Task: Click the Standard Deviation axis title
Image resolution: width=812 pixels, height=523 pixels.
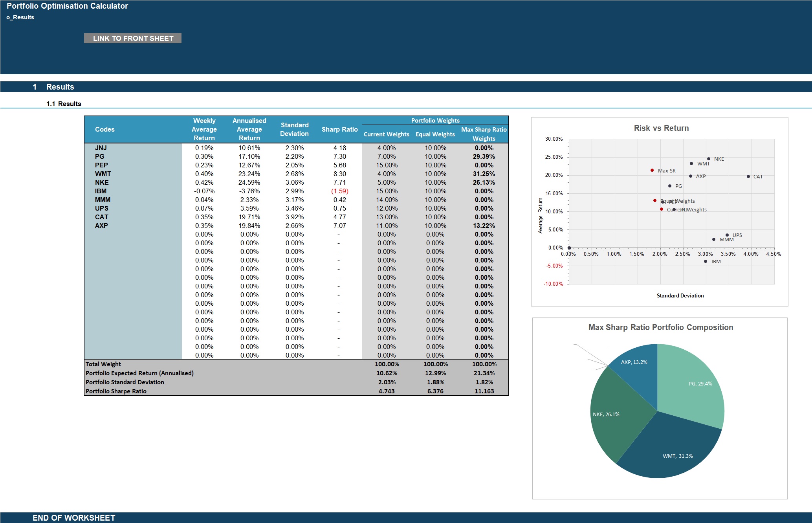Action: coord(680,295)
